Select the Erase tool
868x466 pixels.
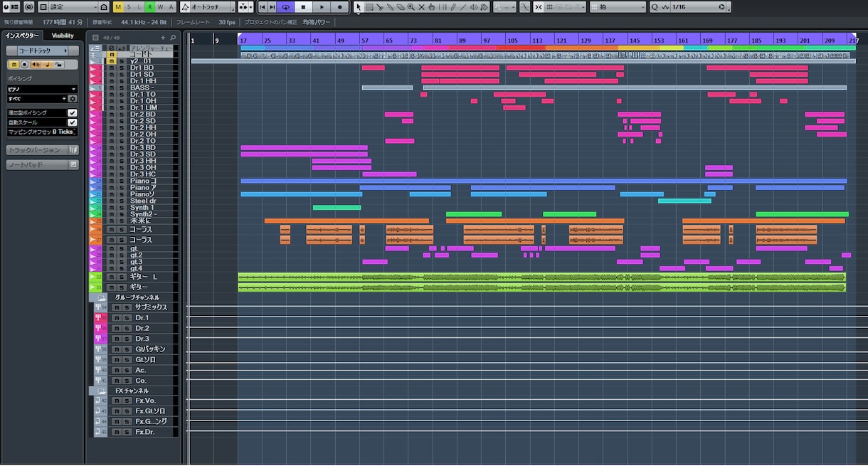(x=401, y=6)
